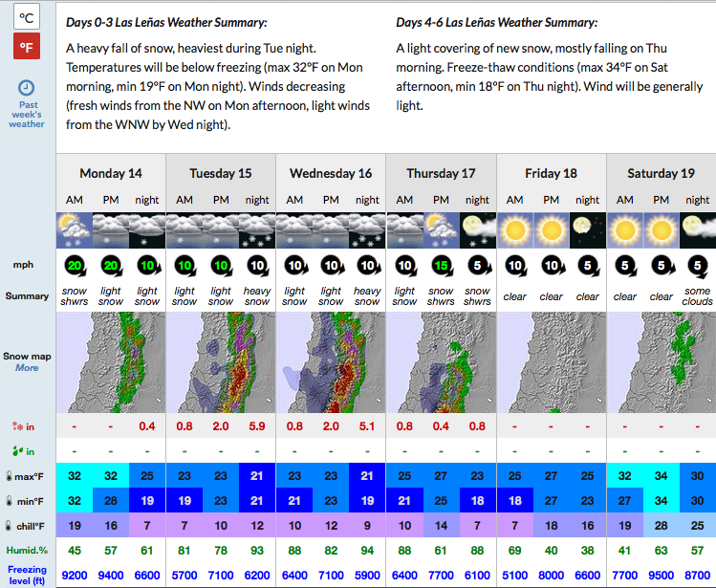Click Friday PM sunny weather icon

552,230
